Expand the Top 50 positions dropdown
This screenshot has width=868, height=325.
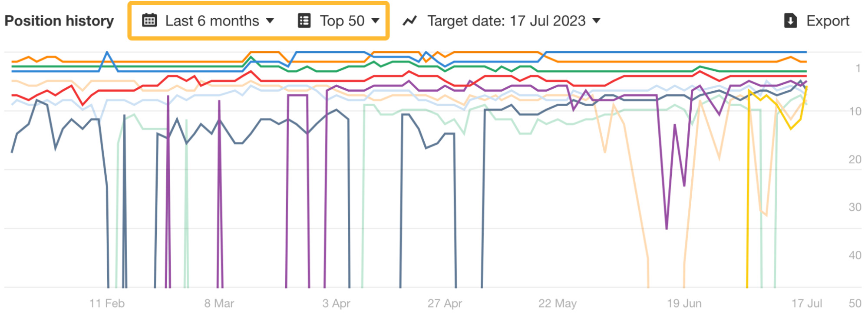(x=342, y=20)
